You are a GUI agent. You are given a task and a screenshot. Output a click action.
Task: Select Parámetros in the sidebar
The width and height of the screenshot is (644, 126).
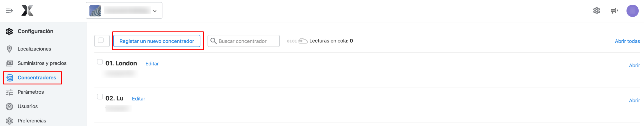[x=30, y=92]
